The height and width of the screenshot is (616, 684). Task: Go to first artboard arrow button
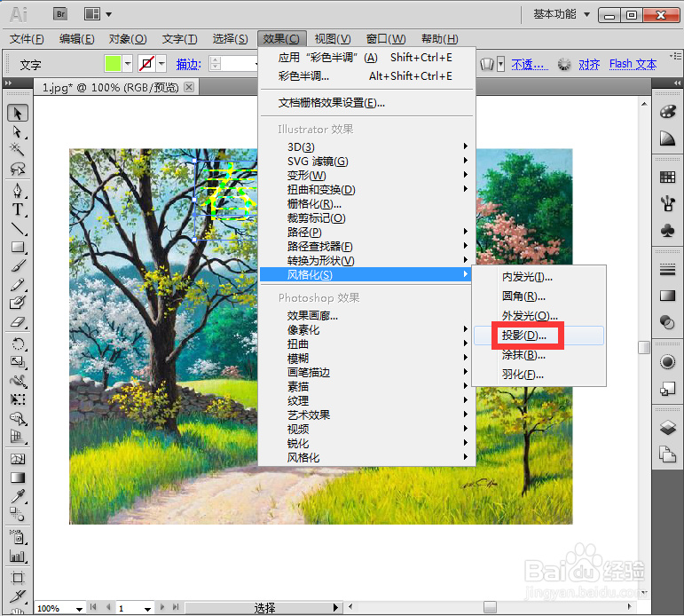click(92, 607)
